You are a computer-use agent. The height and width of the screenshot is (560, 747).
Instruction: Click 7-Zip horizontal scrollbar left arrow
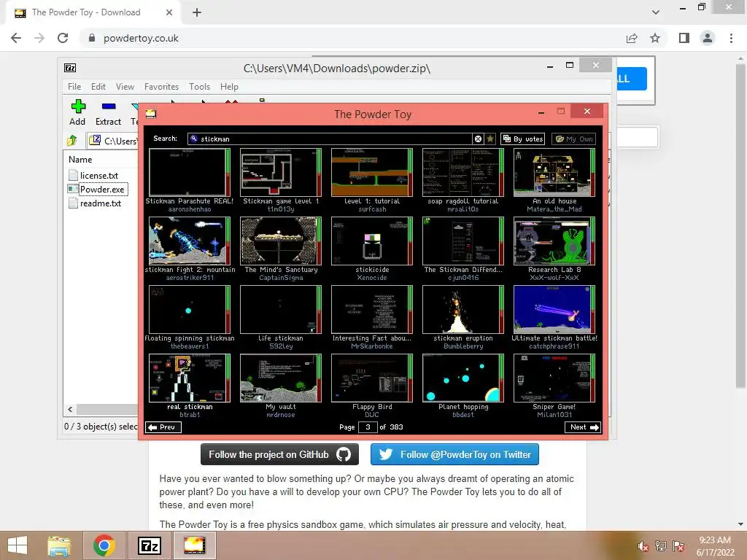(70, 410)
